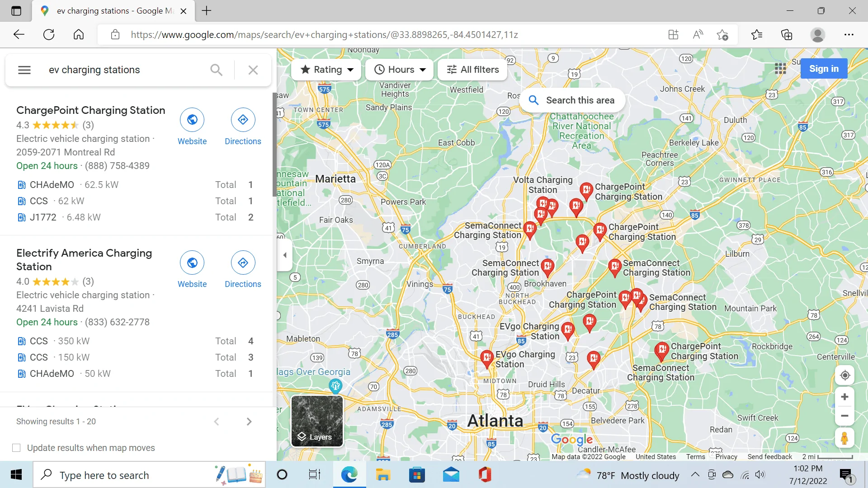Viewport: 868px width, 488px height.
Task: Open Mail app from taskbar
Action: [451, 475]
